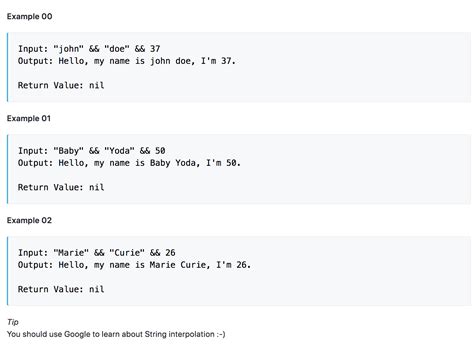Click "Return Value: nil" in Example 00 block
This screenshot has width=474, height=362.
pyautogui.click(x=61, y=85)
